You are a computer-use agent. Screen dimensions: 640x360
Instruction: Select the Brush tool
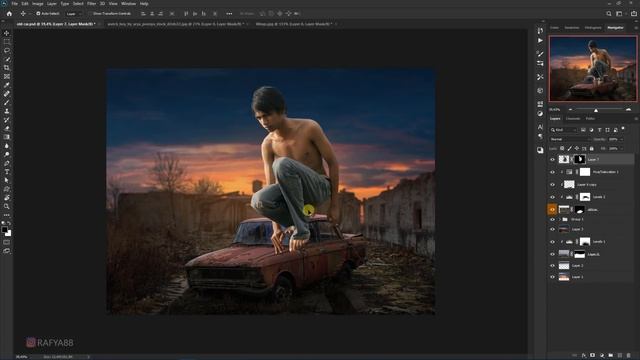(7, 102)
